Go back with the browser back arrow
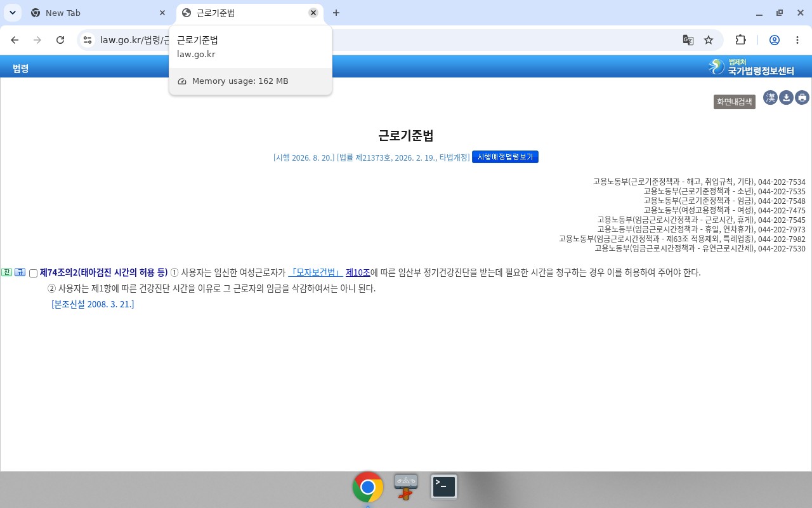This screenshot has height=508, width=812. point(15,40)
